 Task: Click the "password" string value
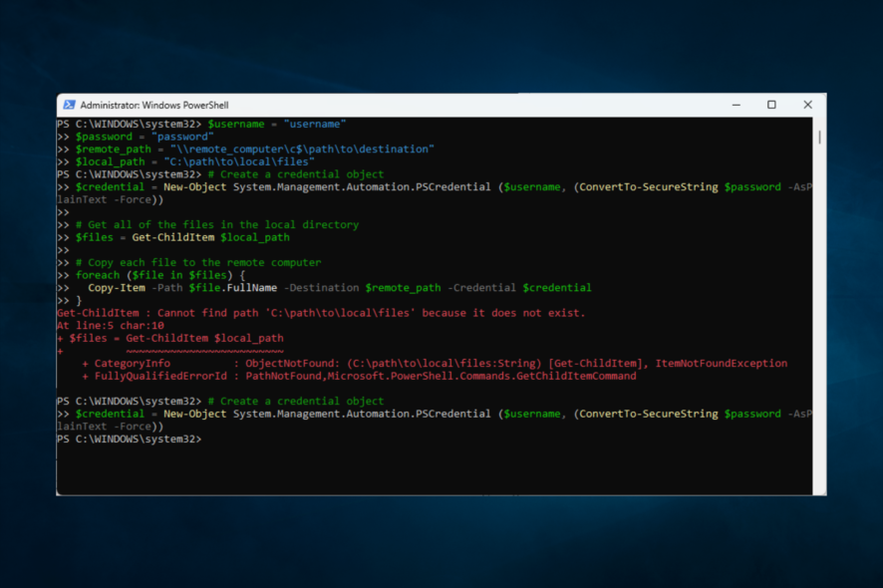[183, 137]
